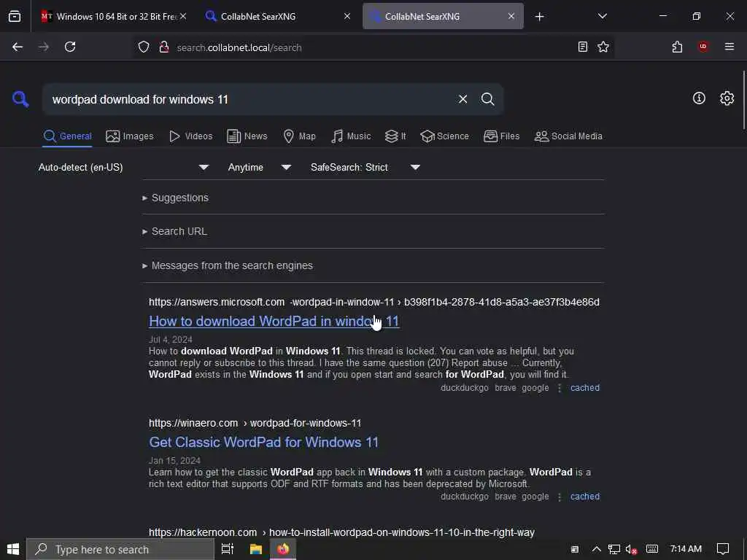Open the SafeSearch: Strict dropdown
This screenshot has width=747, height=560.
(365, 167)
